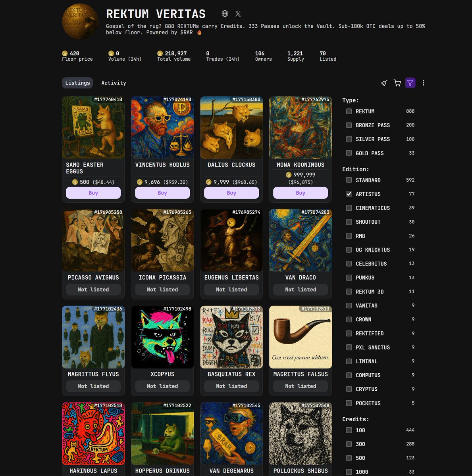Buy VINCENTUS HODLUS for 9,696

(162, 193)
